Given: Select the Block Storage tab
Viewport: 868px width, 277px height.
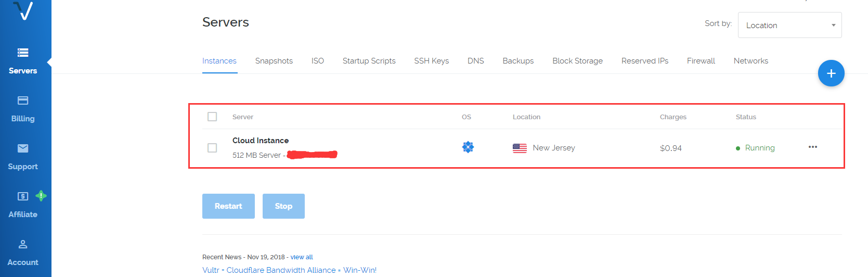Looking at the screenshot, I should click(577, 61).
